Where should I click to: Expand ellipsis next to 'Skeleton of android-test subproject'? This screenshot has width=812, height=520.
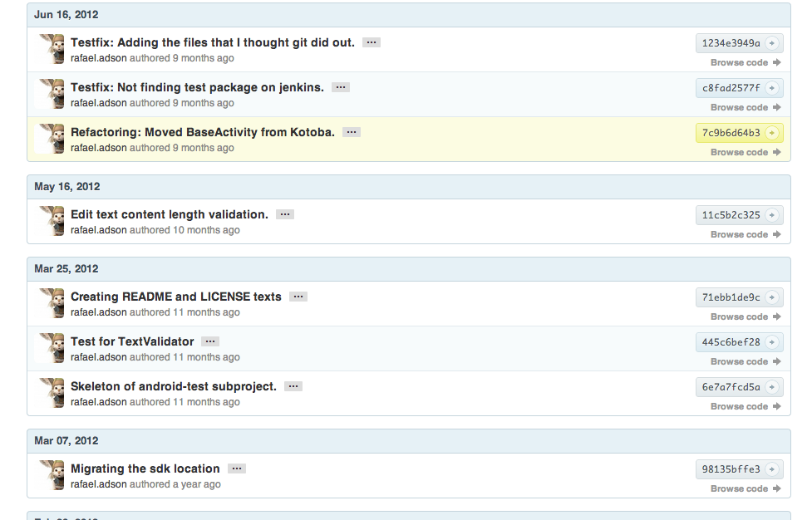pyautogui.click(x=293, y=386)
